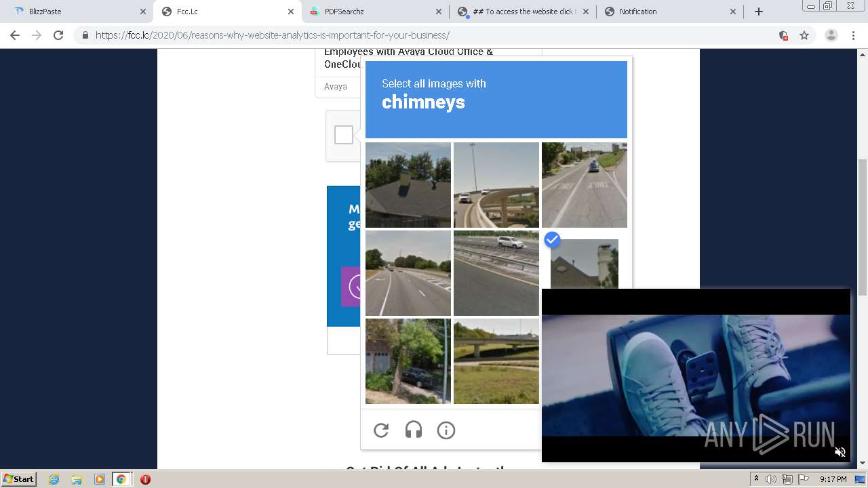Open a new browser tab
This screenshot has height=488, width=868.
[x=759, y=12]
